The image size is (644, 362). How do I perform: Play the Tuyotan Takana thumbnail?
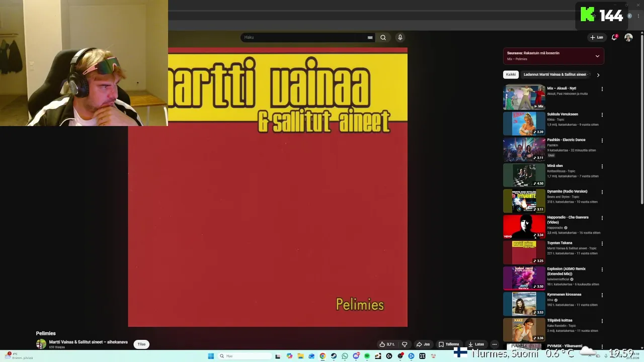click(x=524, y=252)
